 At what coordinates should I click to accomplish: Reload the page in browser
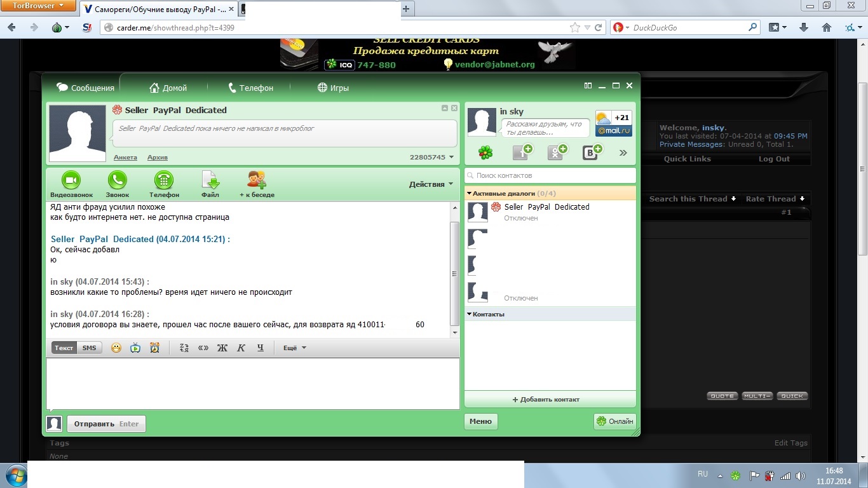point(599,27)
